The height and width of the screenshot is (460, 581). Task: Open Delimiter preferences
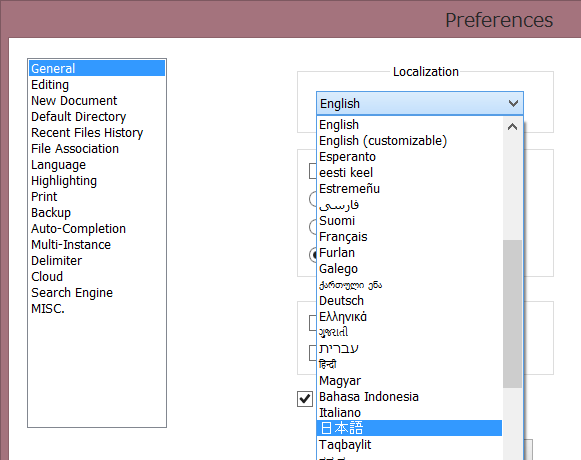(x=97, y=260)
